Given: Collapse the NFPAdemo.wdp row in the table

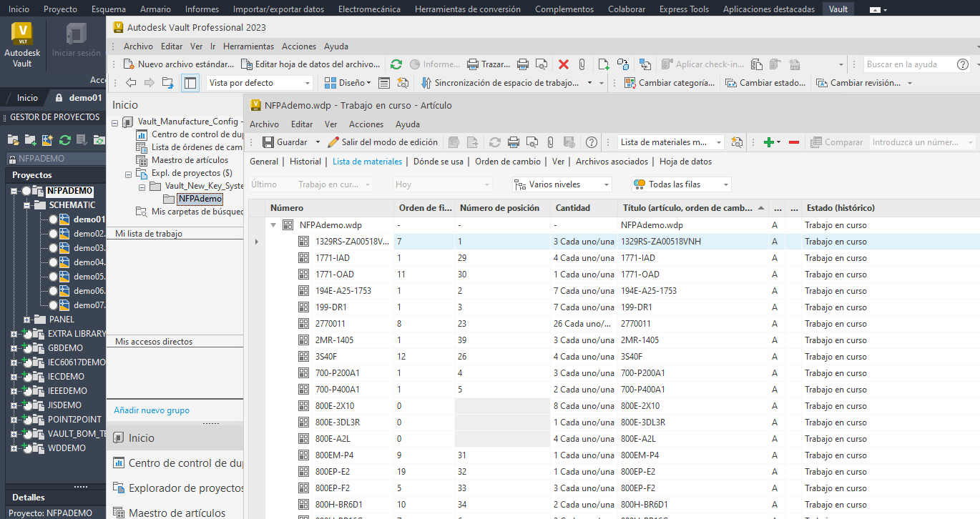Looking at the screenshot, I should pos(273,225).
